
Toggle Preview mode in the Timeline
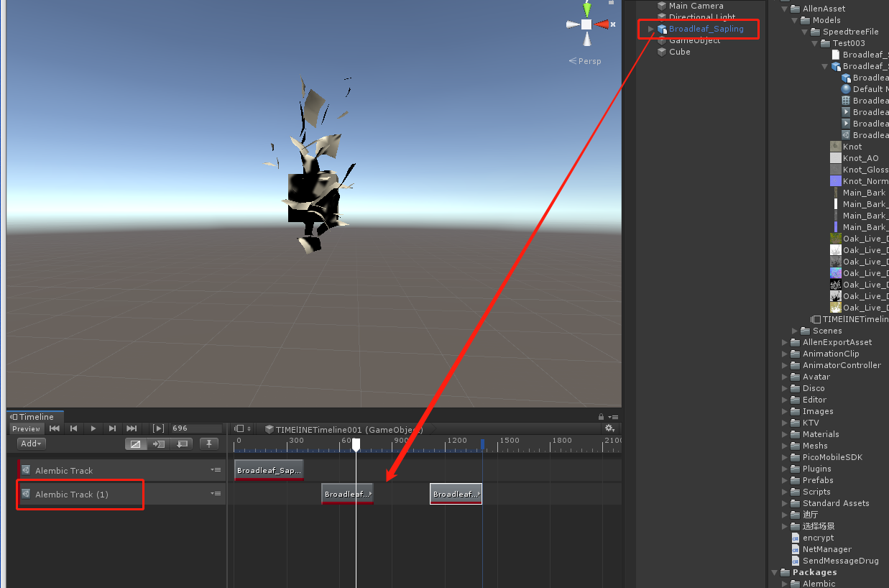tap(25, 428)
